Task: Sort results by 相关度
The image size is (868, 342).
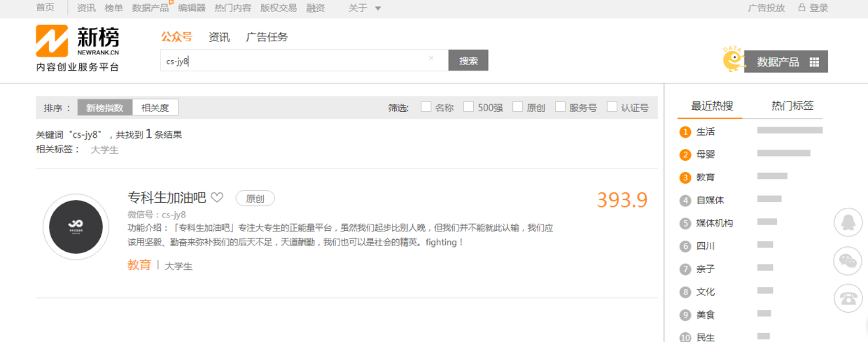Action: [x=155, y=108]
